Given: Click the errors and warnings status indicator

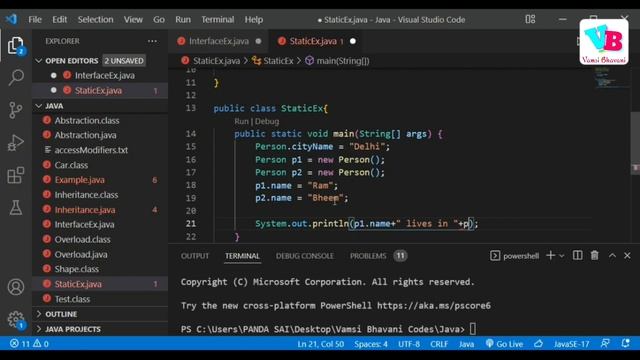Looking at the screenshot, I should (x=29, y=344).
